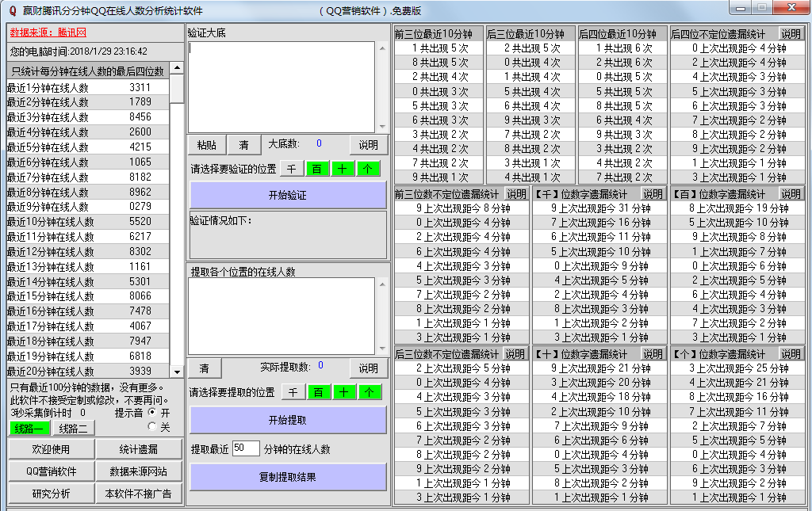Open 说明 for 【百】位数字遗漏统计
812x511 pixels.
(x=791, y=194)
